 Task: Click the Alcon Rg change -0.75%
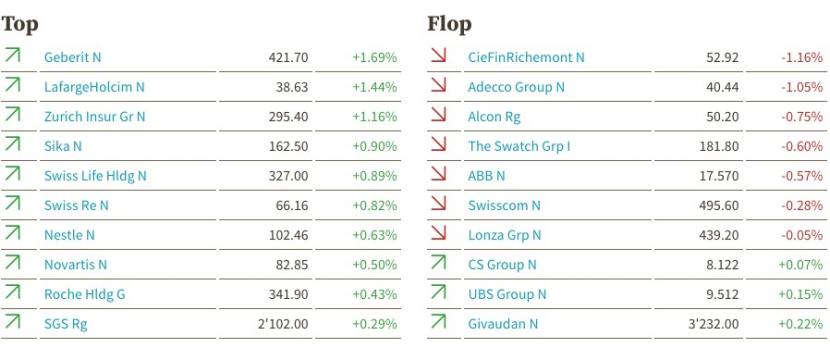(800, 116)
